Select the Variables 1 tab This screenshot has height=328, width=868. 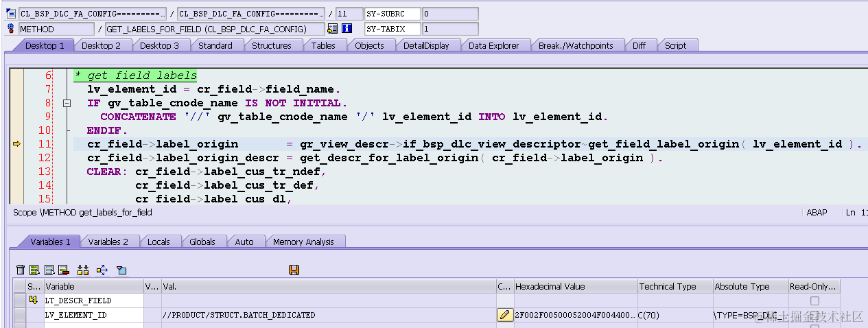(50, 242)
